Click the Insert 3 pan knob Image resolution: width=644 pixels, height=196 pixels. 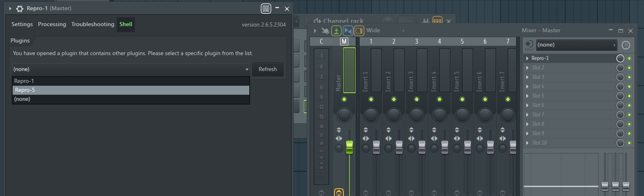point(417,115)
